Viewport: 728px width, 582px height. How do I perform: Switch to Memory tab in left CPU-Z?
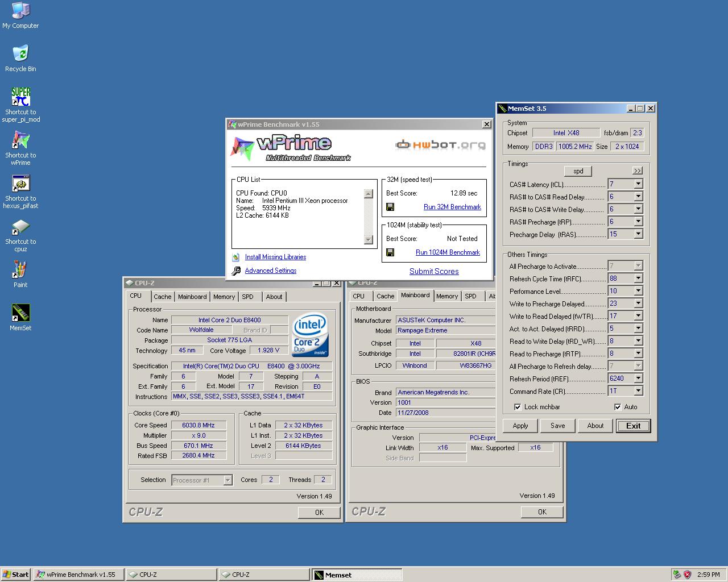point(224,297)
